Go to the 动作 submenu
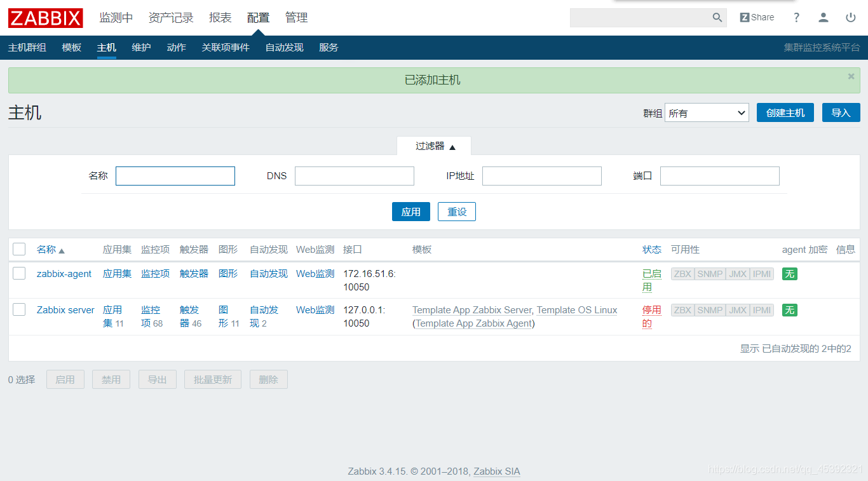The image size is (868, 481). click(177, 48)
